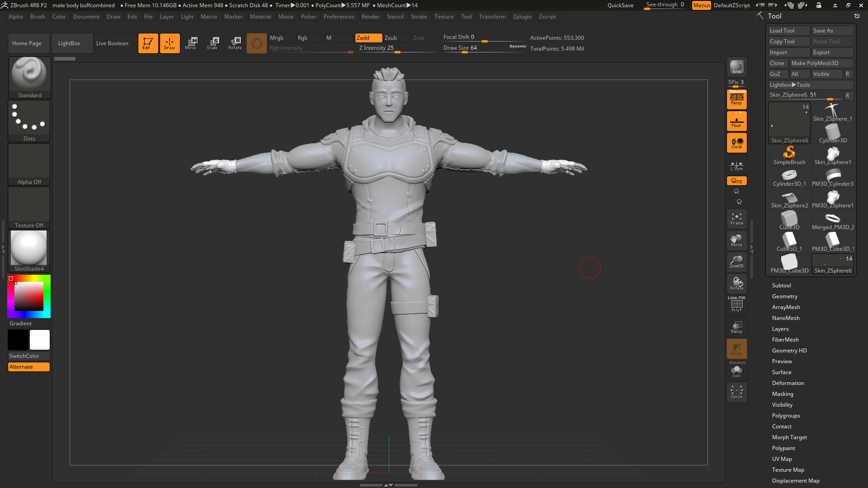Select the Draw mode icon
This screenshot has width=868, height=488.
(x=170, y=43)
